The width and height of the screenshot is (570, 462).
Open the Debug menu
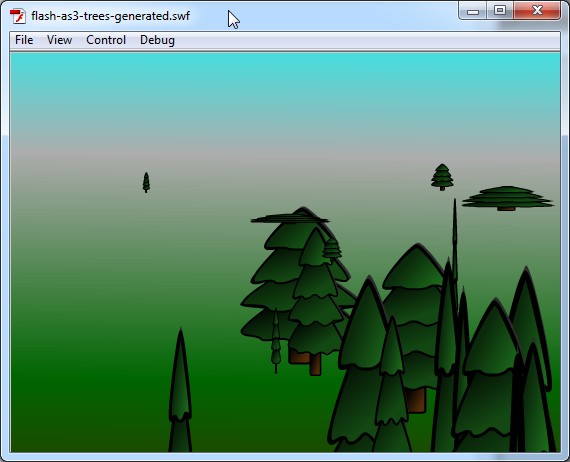click(157, 40)
